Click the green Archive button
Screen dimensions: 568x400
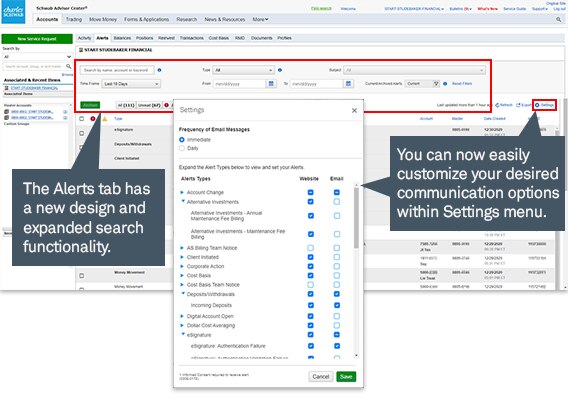(x=90, y=105)
